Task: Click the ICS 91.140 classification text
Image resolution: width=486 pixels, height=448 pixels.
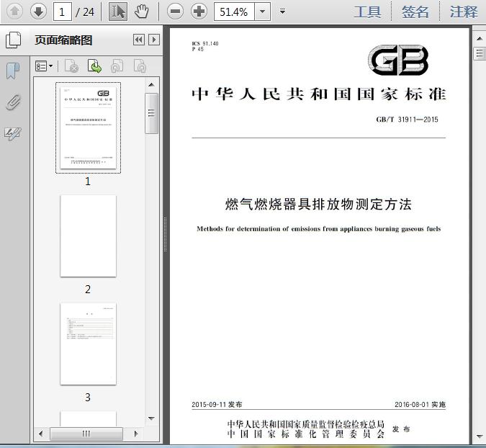Action: pyautogui.click(x=205, y=43)
